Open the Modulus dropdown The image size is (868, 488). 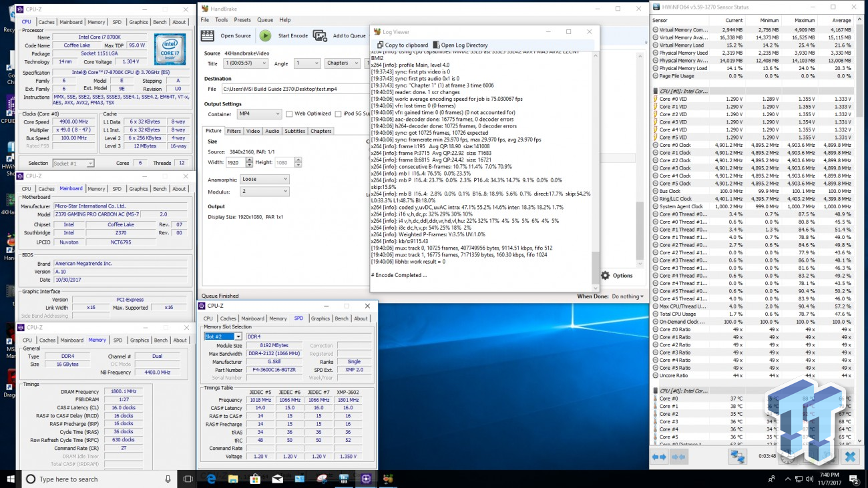click(x=264, y=192)
